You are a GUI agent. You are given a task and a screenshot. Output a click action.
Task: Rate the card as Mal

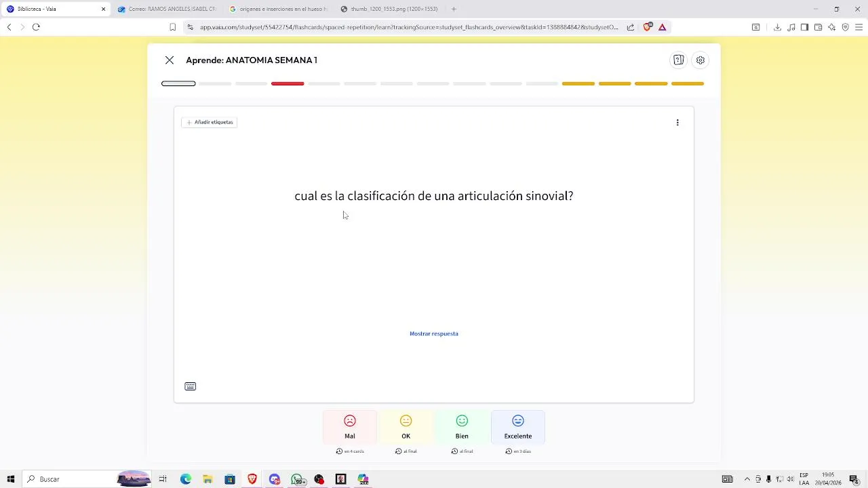tap(350, 427)
